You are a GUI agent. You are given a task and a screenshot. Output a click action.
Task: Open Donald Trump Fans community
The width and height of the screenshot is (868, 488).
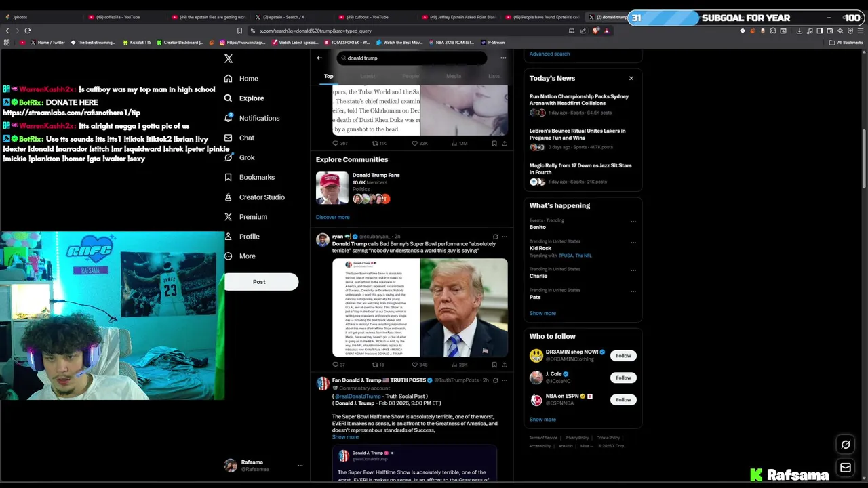(376, 175)
